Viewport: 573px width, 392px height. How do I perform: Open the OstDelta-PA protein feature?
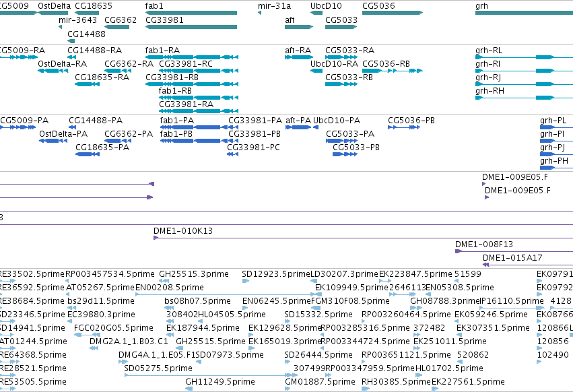(x=53, y=141)
